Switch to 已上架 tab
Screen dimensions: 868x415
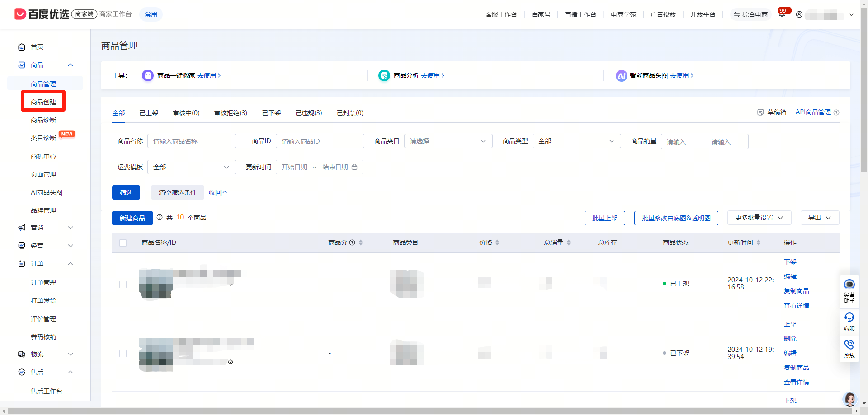pos(149,113)
